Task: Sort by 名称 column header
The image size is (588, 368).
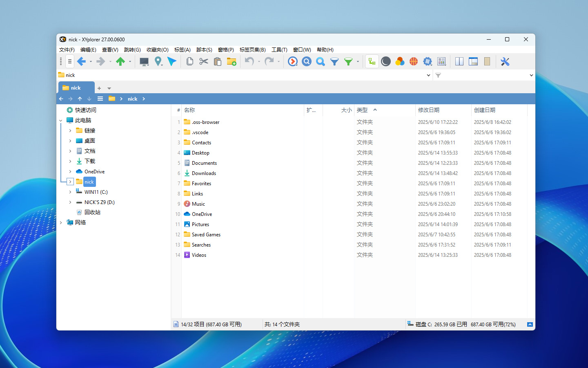Action: 243,110
